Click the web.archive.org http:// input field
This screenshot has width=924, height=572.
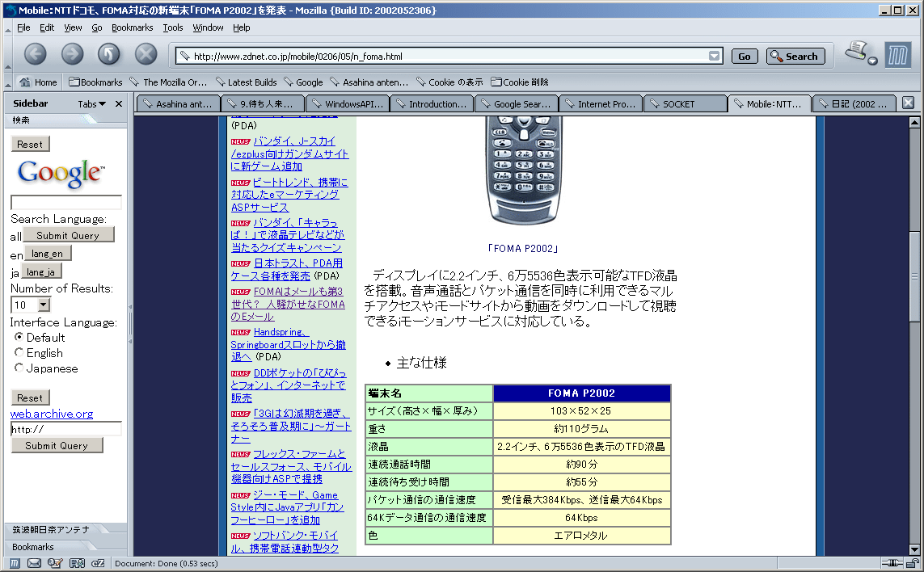[66, 429]
